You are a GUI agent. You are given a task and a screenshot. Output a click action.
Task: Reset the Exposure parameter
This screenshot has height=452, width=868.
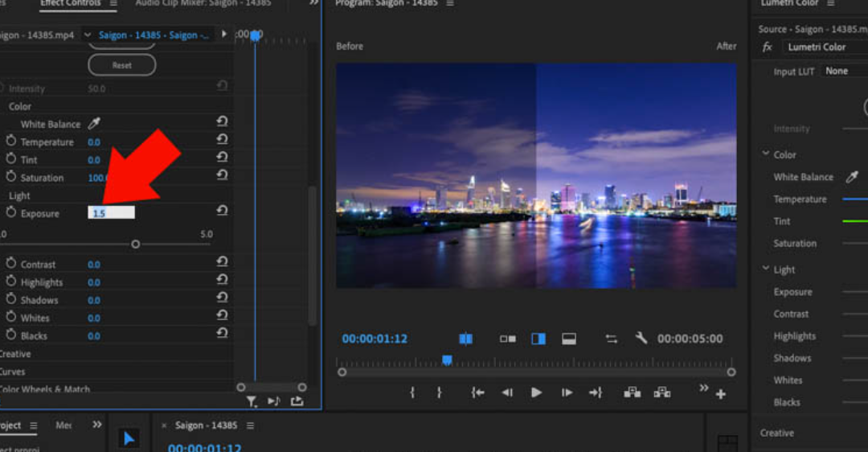point(222,211)
